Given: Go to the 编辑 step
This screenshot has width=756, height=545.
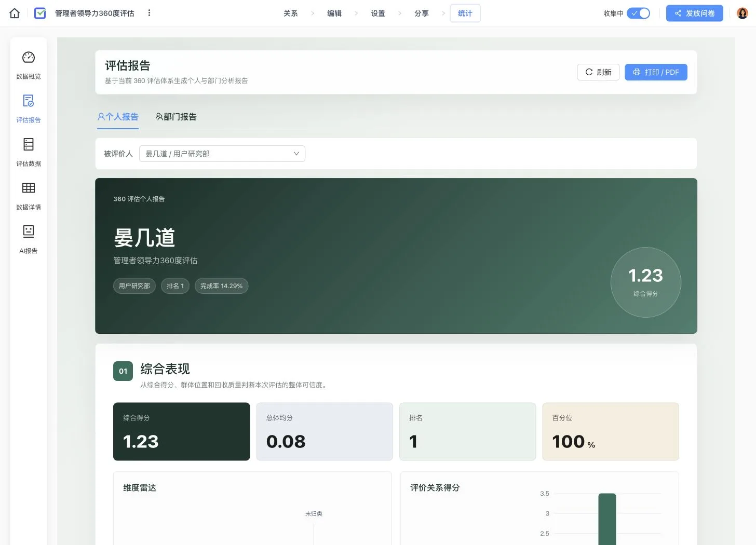Looking at the screenshot, I should click(334, 13).
